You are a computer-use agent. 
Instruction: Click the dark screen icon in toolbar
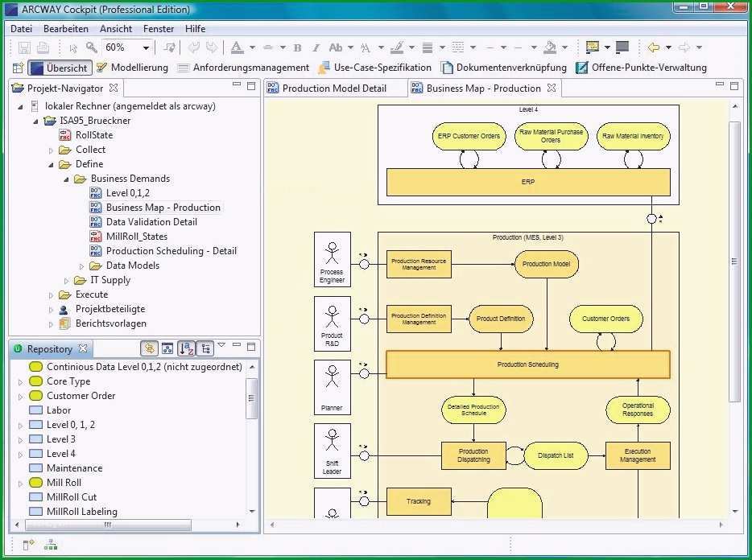pos(622,47)
